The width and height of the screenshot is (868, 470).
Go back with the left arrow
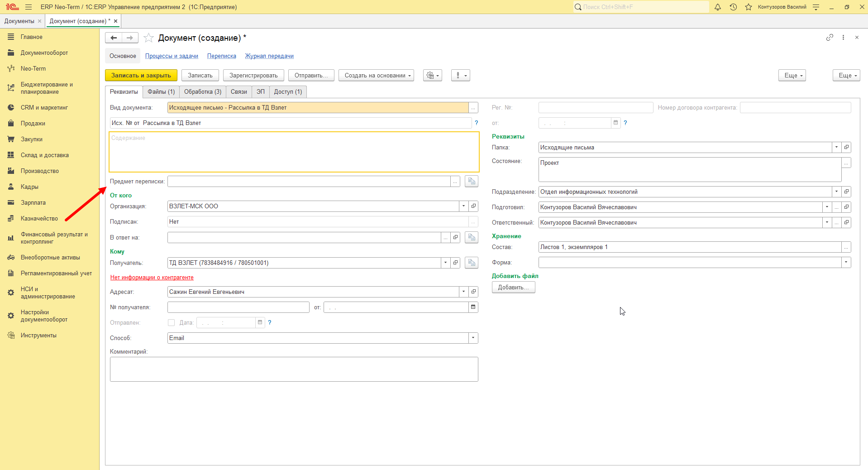[114, 38]
